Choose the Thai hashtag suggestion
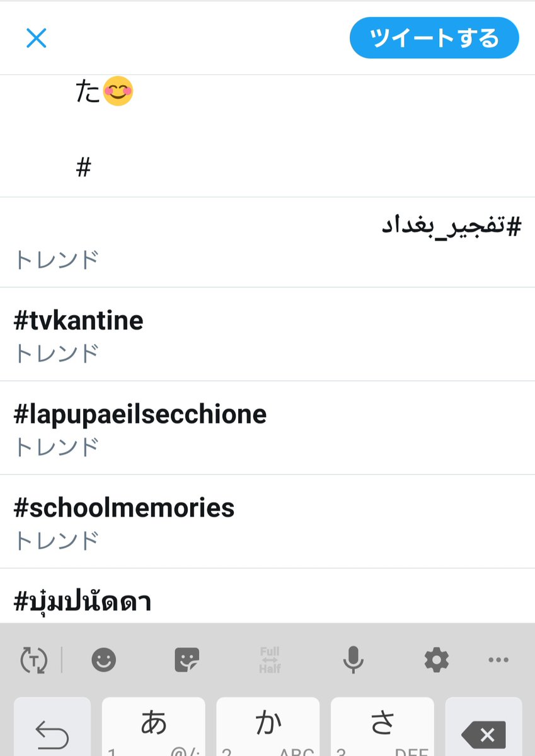 pyautogui.click(x=267, y=596)
